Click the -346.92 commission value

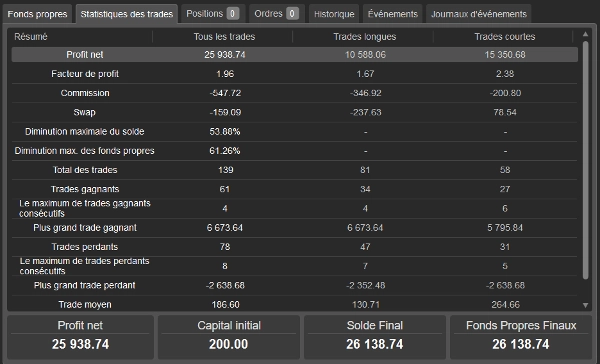[365, 93]
